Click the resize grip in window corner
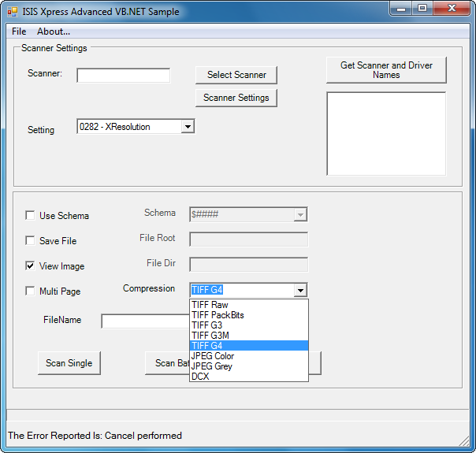 [x=464, y=441]
